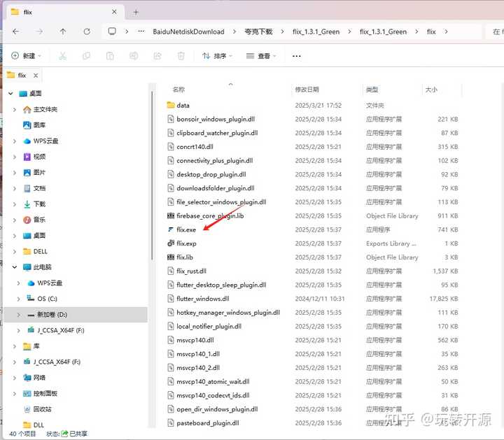Click the last flix breadcrumb segment
The width and height of the screenshot is (504, 440).
[431, 31]
